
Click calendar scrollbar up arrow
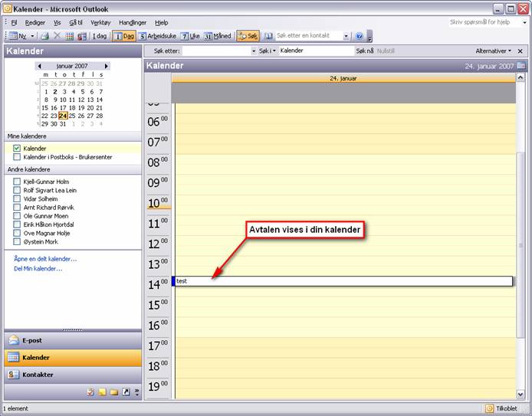[521, 78]
